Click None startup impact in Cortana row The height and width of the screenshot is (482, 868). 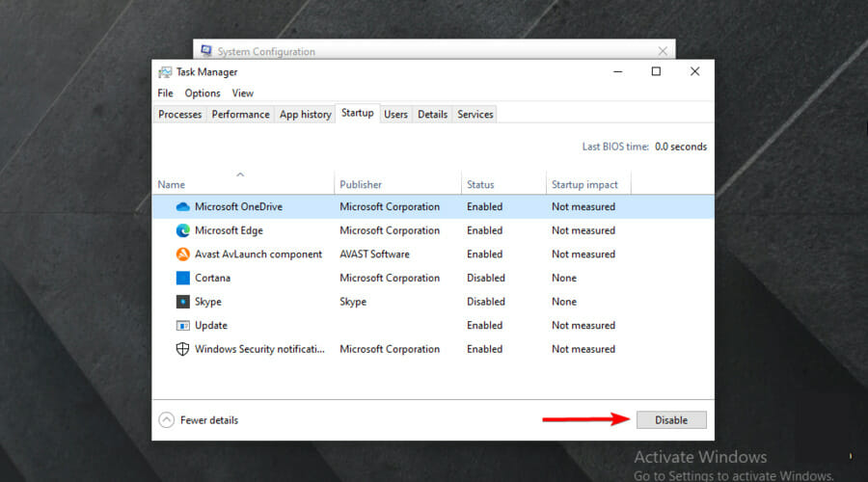pyautogui.click(x=564, y=278)
